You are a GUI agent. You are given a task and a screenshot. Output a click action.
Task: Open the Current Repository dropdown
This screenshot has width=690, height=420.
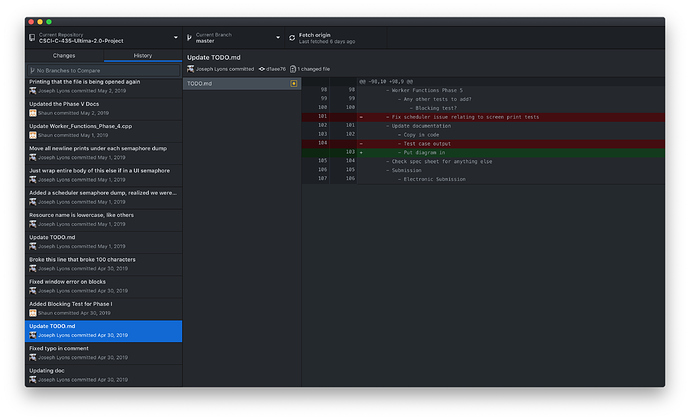click(x=104, y=38)
